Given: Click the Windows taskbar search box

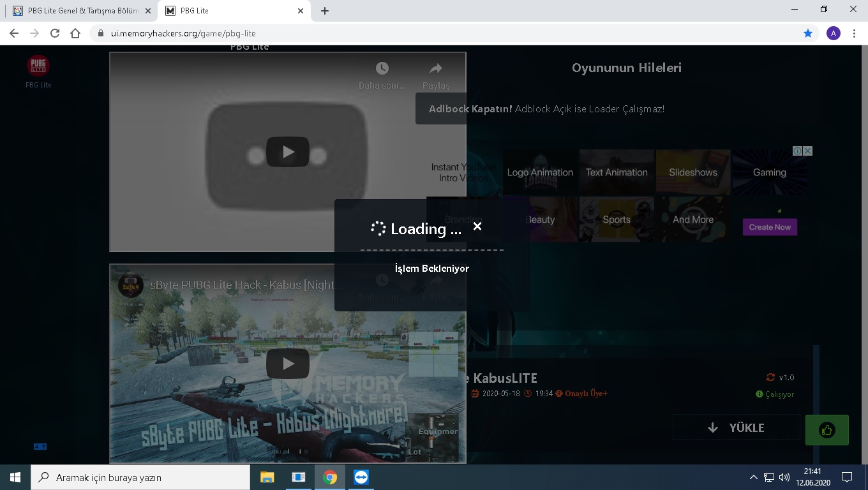Looking at the screenshot, I should 140,477.
